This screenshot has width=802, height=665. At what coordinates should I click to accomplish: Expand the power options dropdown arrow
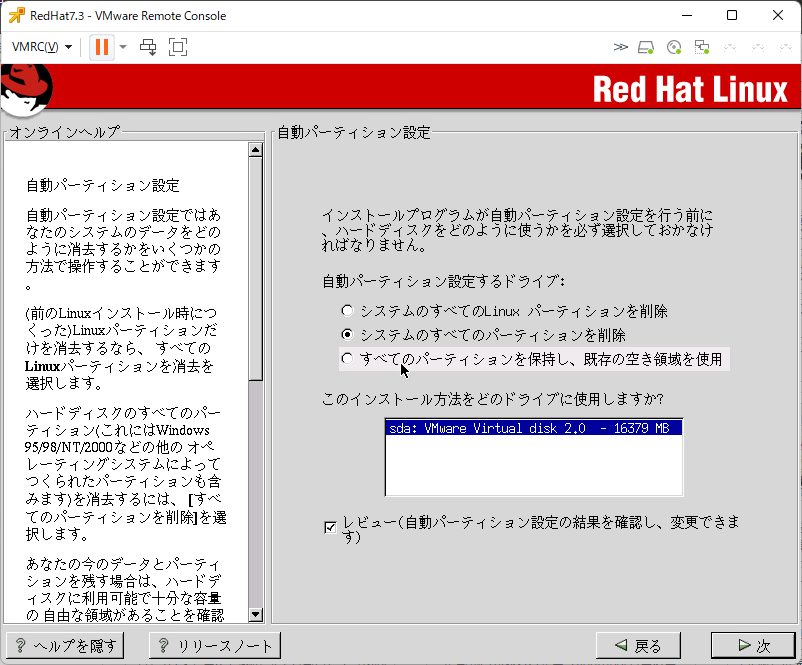click(x=123, y=47)
